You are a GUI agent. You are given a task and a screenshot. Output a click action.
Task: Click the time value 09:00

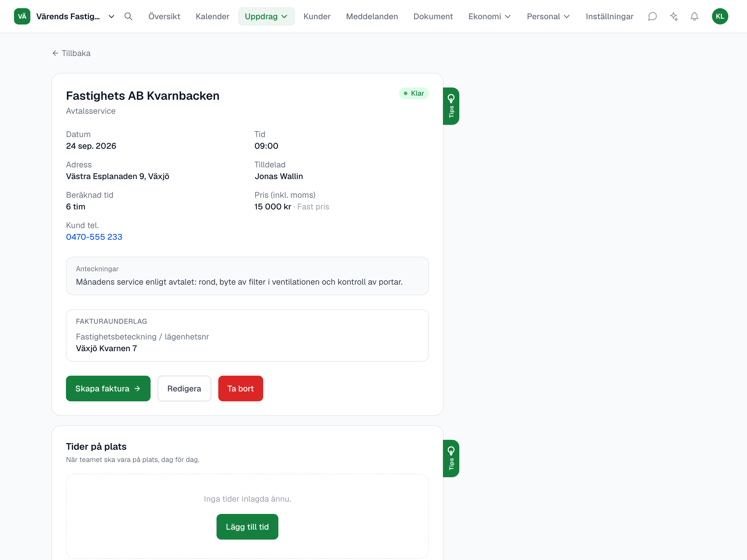point(266,146)
